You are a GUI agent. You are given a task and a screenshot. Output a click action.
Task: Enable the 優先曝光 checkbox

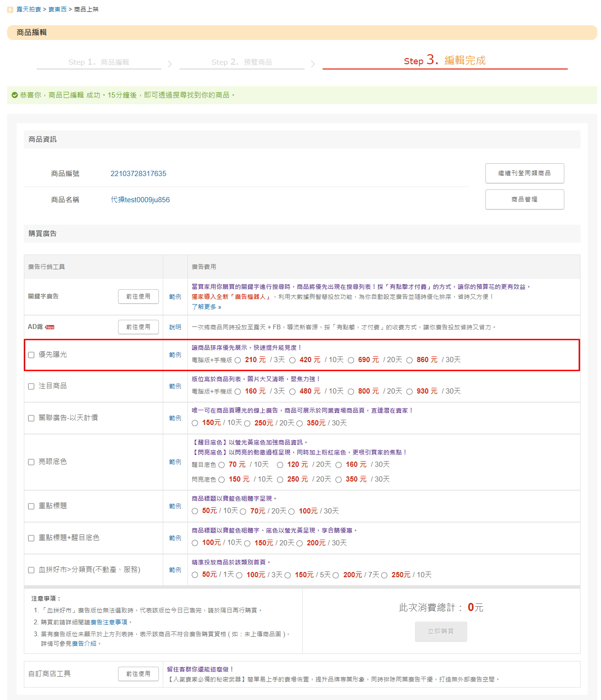31,355
